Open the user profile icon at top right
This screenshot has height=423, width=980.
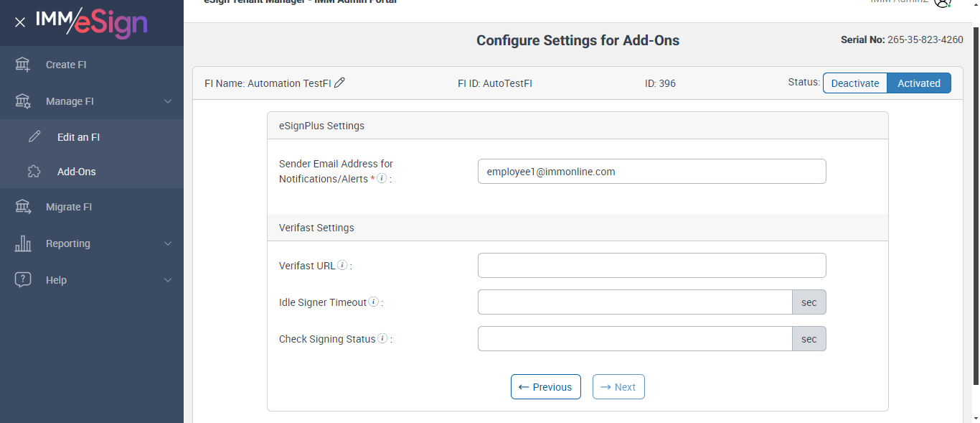tap(942, 2)
